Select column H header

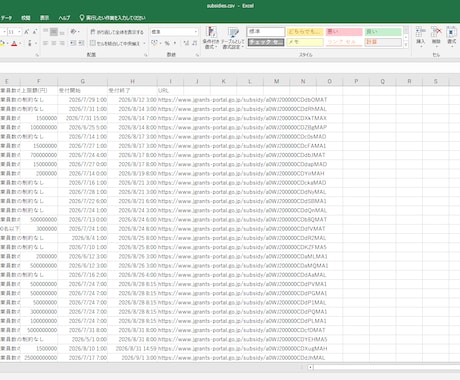[132, 81]
